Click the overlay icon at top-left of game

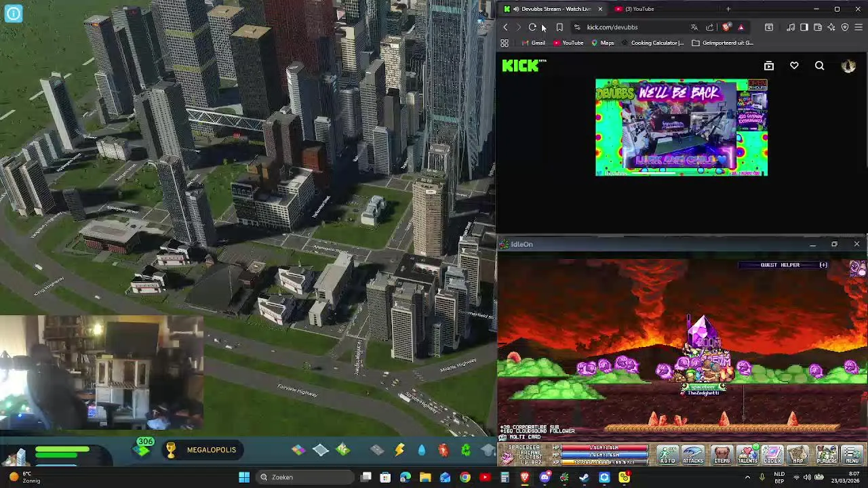click(x=14, y=13)
